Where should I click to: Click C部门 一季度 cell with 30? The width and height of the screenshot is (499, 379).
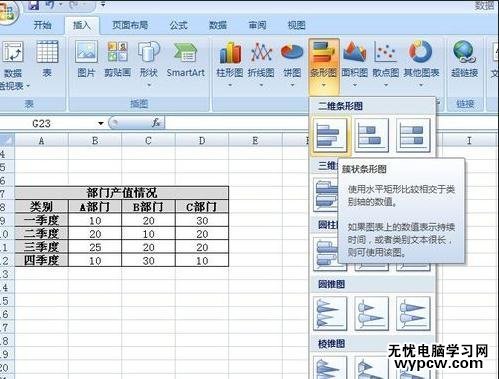(x=202, y=220)
